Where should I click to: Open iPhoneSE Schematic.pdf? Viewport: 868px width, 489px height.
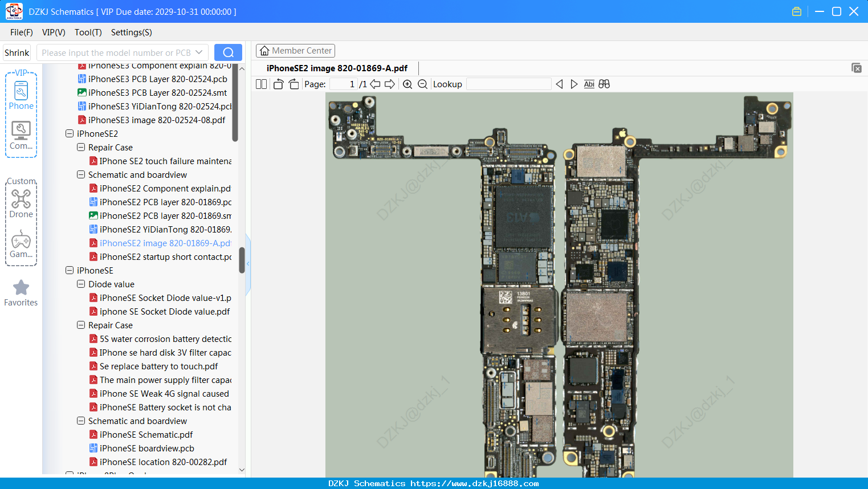pos(141,435)
